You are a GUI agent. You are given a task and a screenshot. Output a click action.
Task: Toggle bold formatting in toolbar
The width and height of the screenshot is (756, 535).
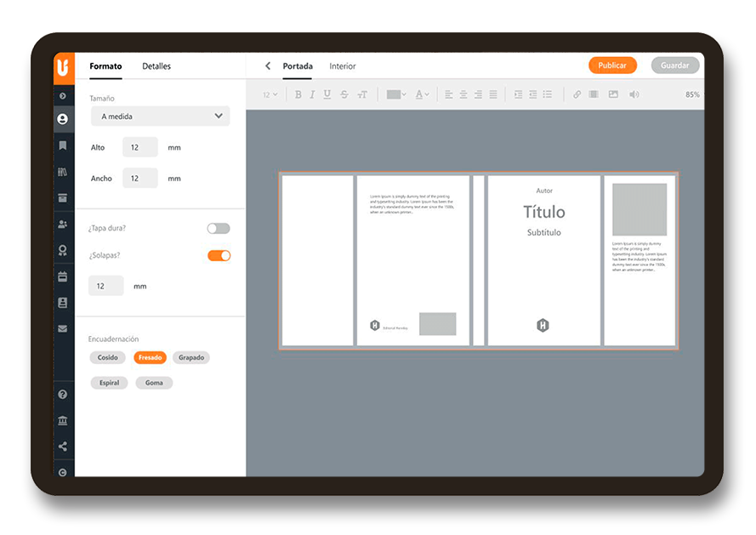click(x=298, y=94)
